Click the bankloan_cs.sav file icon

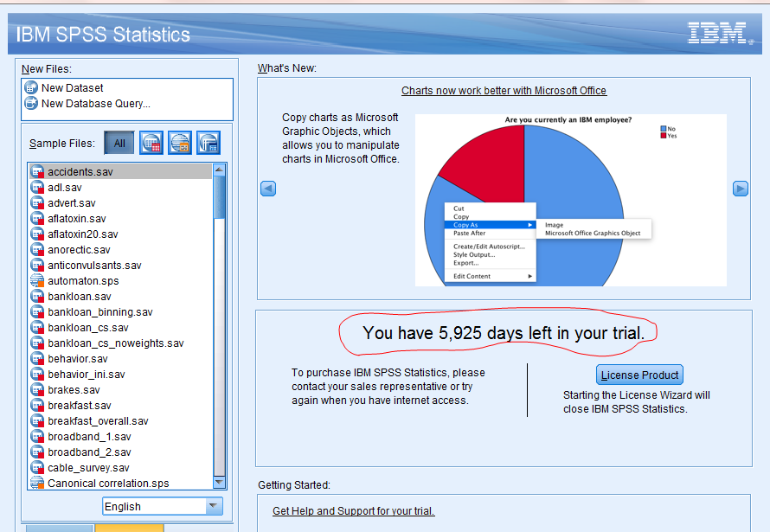tap(37, 328)
